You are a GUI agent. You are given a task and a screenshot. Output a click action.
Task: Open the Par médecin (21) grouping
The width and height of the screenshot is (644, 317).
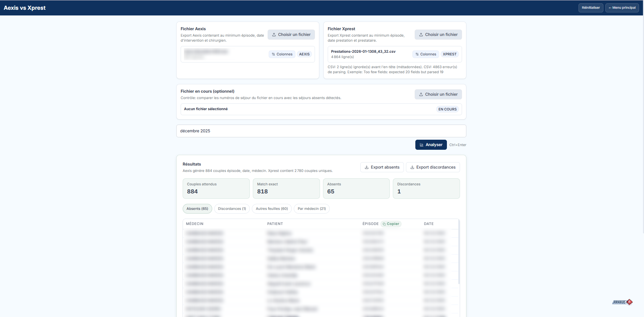tap(311, 209)
